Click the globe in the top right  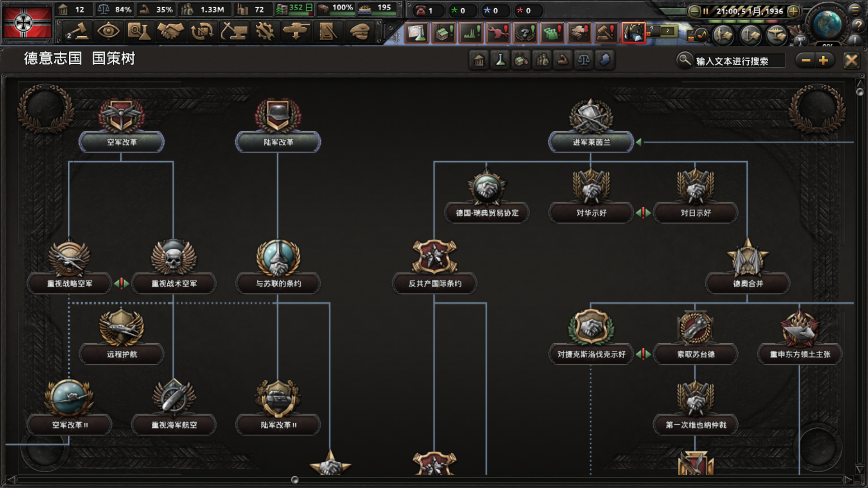(x=828, y=24)
